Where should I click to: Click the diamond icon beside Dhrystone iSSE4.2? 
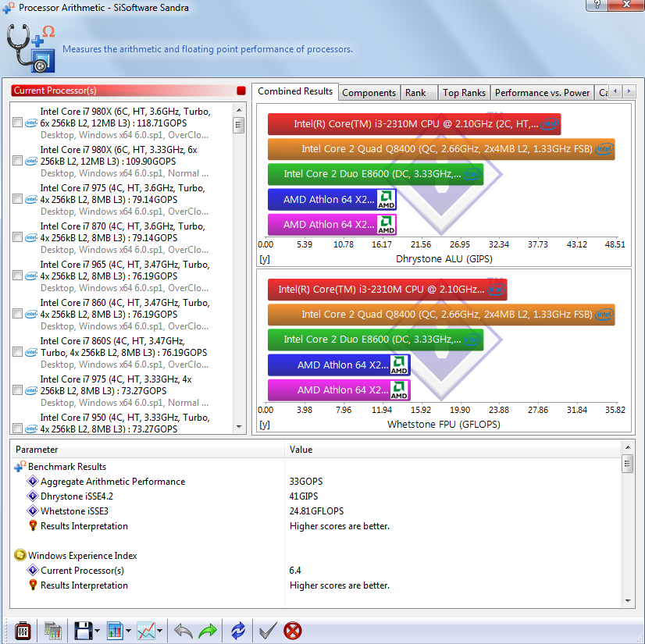(33, 496)
